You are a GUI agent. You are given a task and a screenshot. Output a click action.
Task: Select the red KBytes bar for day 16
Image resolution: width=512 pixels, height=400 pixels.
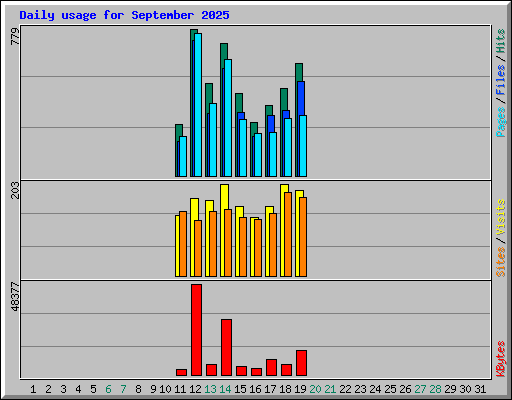point(256,372)
